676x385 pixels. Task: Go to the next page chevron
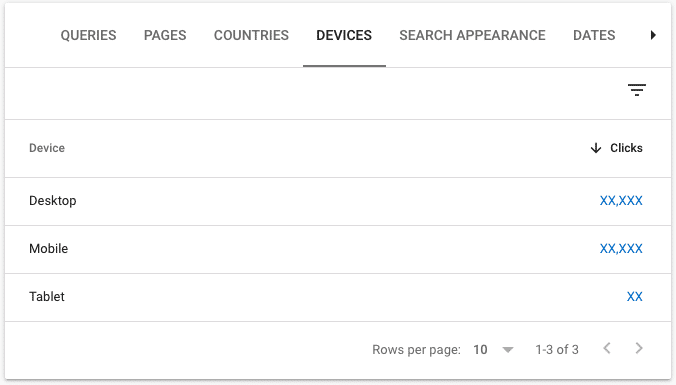tap(639, 348)
